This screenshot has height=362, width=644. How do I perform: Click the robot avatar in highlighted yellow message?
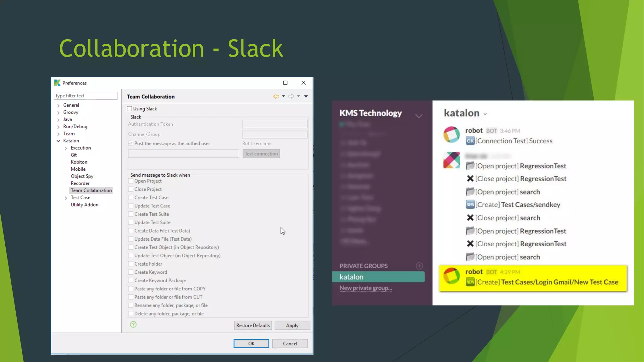452,276
